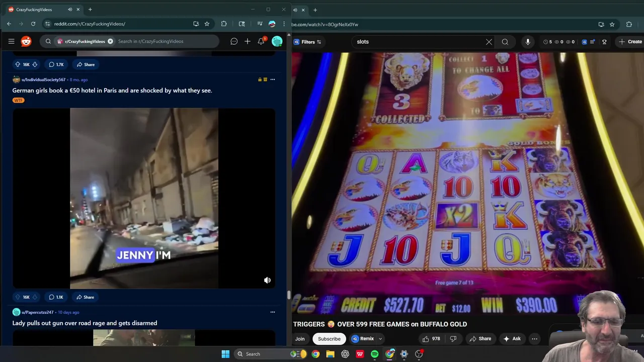
Task: Open the vidIQ stats counter showing 5
Action: coord(548,42)
